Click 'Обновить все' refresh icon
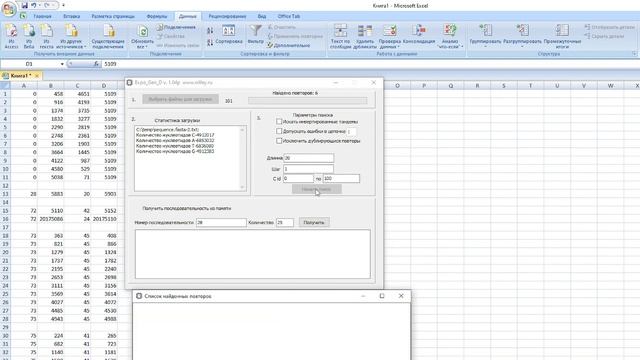640x360 pixels. point(142,36)
